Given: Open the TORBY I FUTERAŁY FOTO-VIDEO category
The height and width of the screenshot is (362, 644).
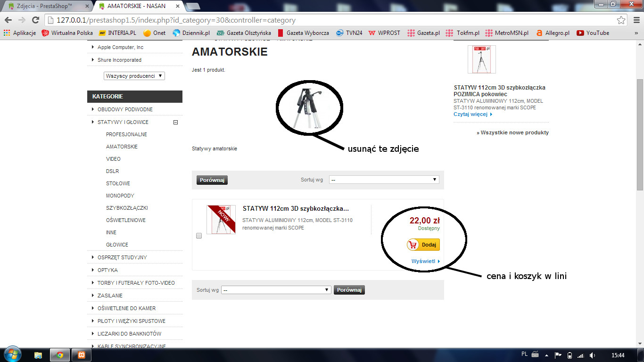Looking at the screenshot, I should 136,283.
